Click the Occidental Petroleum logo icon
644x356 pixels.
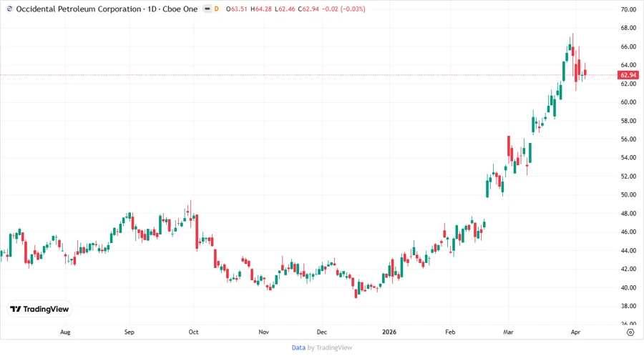[x=9, y=9]
